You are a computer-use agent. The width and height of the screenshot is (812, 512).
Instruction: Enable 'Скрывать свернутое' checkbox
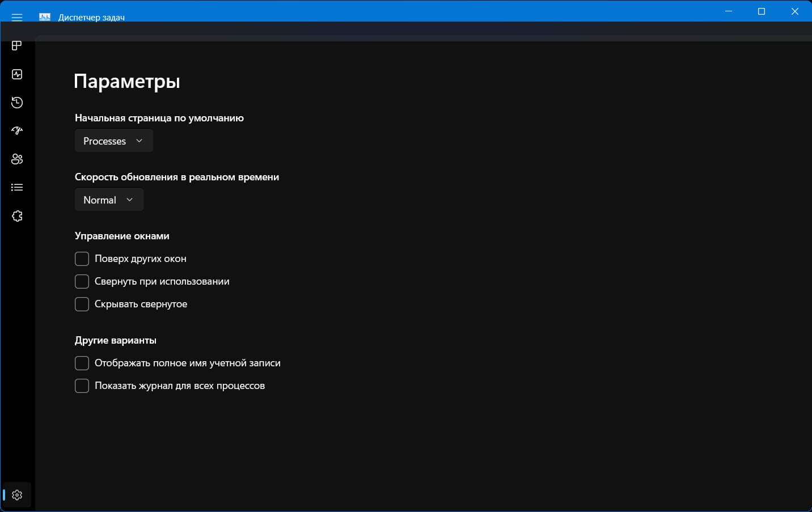coord(82,304)
